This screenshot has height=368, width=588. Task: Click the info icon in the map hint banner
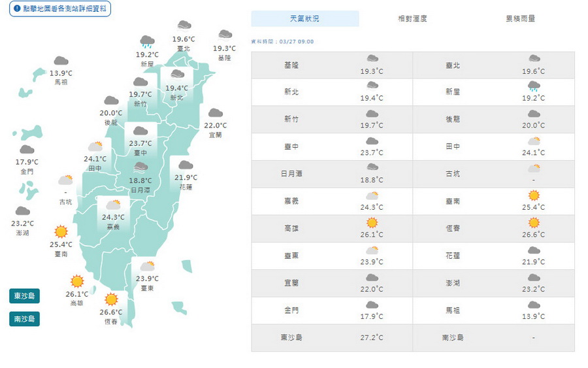(x=17, y=8)
